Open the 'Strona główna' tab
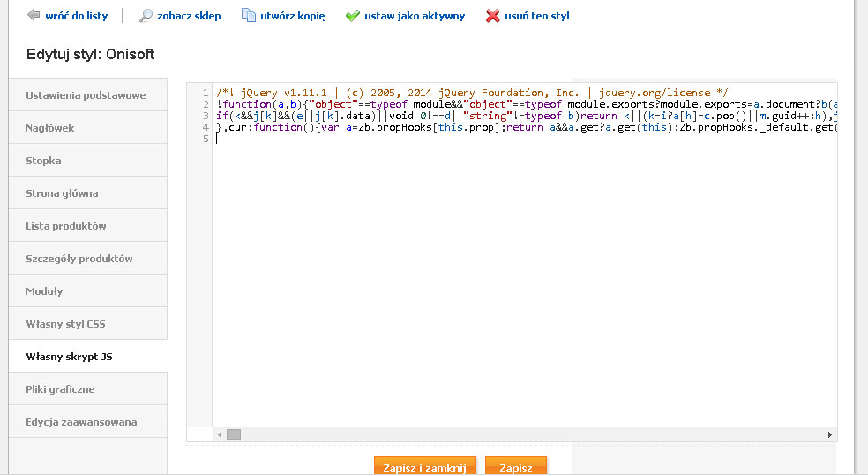Screen dimensions: 868x475 88,192
